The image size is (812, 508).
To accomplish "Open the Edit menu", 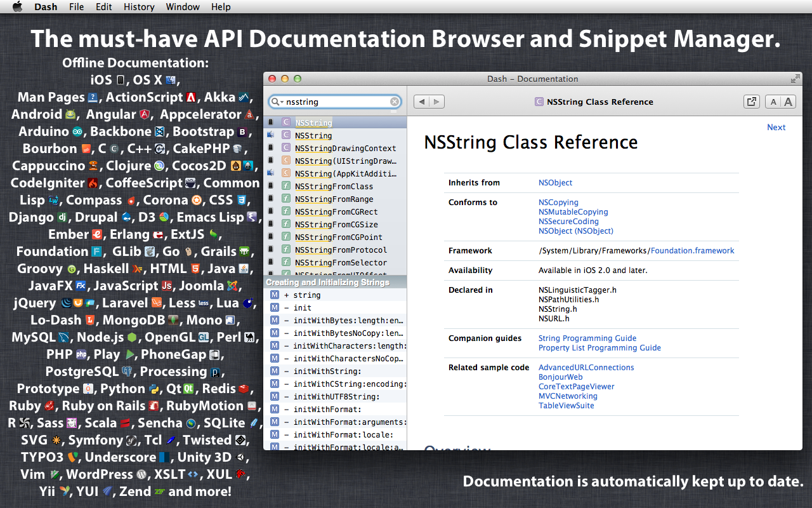I will point(103,7).
